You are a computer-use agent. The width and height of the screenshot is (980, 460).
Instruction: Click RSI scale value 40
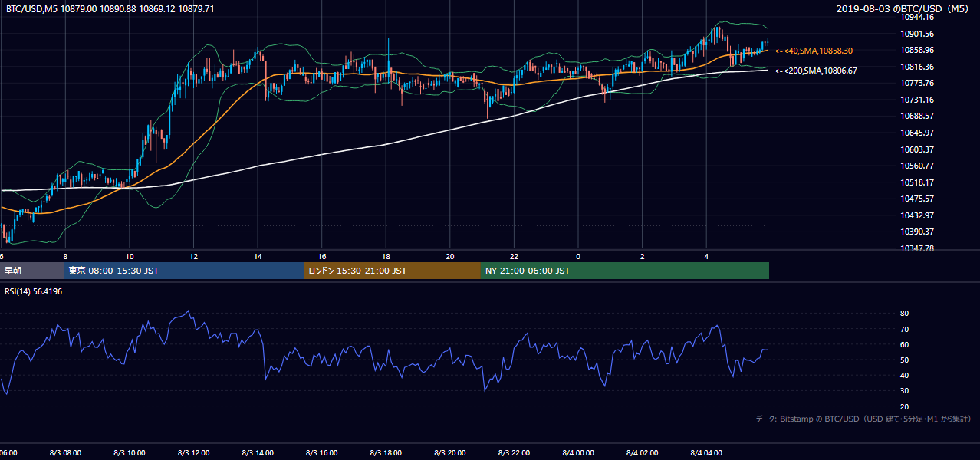904,375
